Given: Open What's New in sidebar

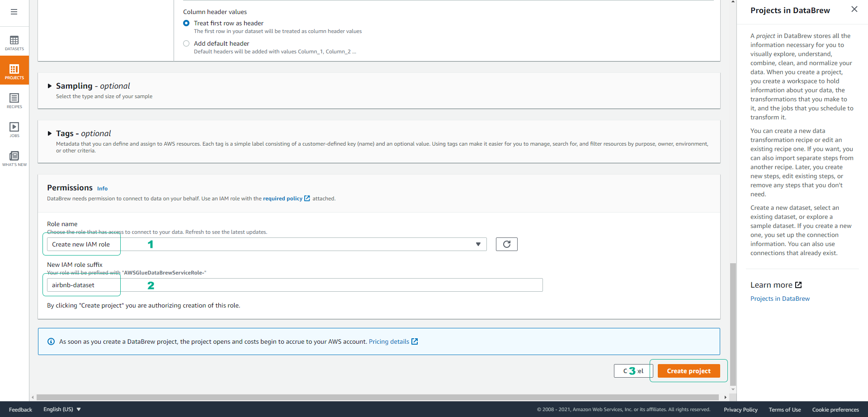Looking at the screenshot, I should pos(14,159).
